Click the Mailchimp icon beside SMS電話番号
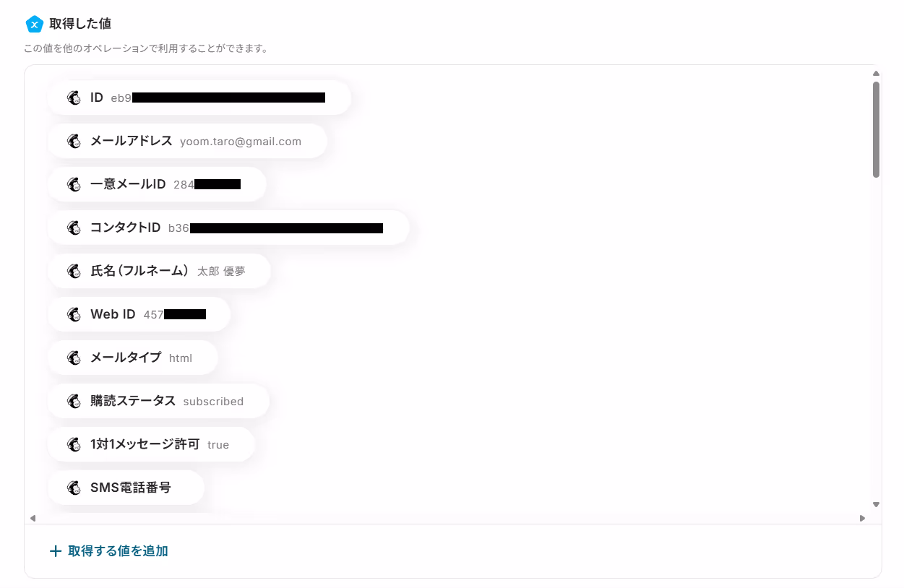 [x=74, y=488]
